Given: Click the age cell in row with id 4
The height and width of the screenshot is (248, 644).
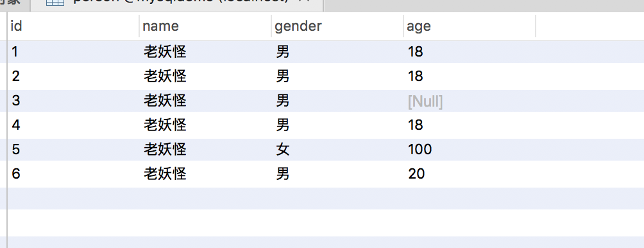Looking at the screenshot, I should tap(470, 125).
